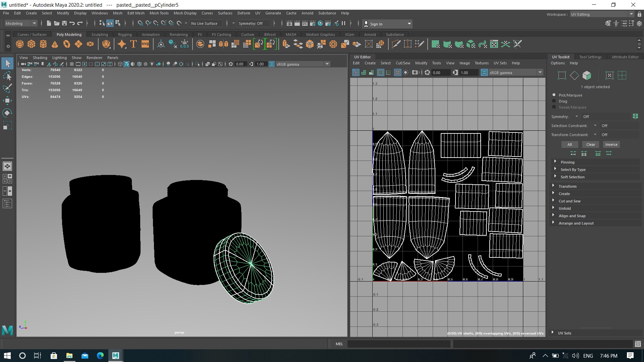Click the Inverse selection button
The image size is (644, 362).
[611, 144]
